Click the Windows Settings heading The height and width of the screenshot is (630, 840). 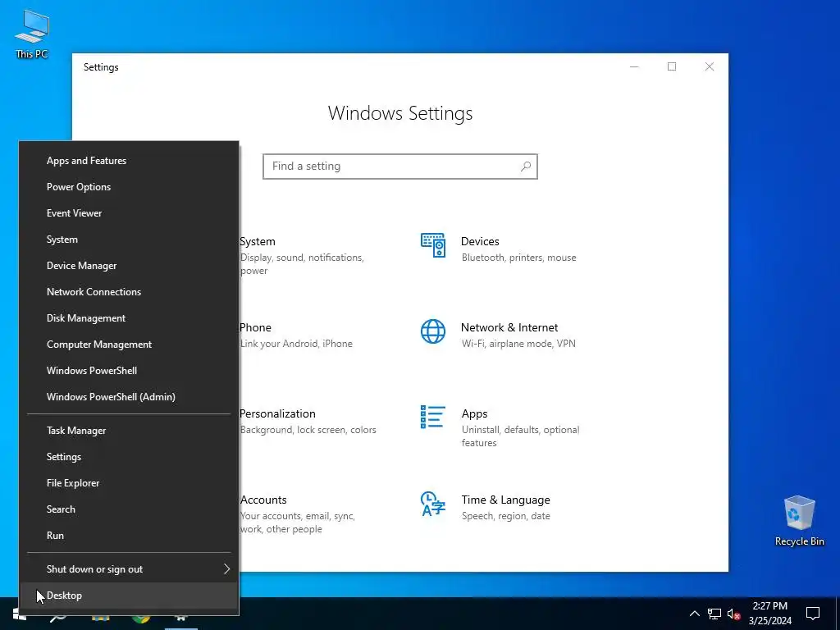[x=400, y=113]
